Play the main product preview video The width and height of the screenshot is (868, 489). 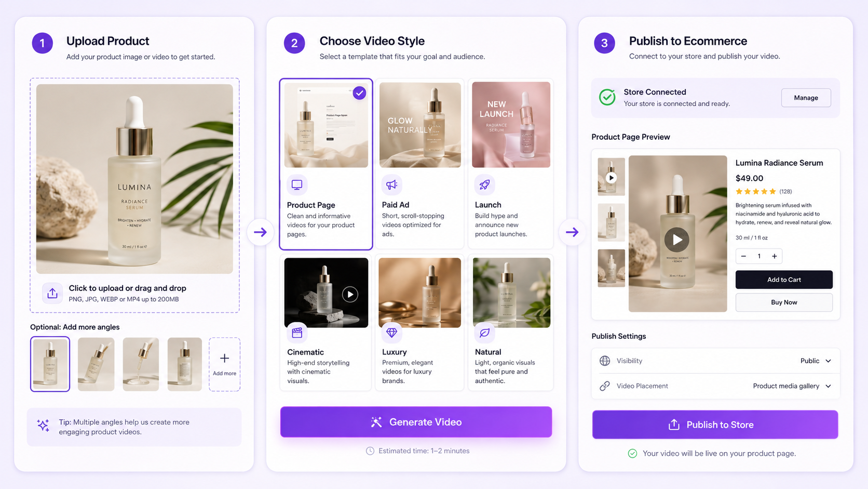coord(677,240)
